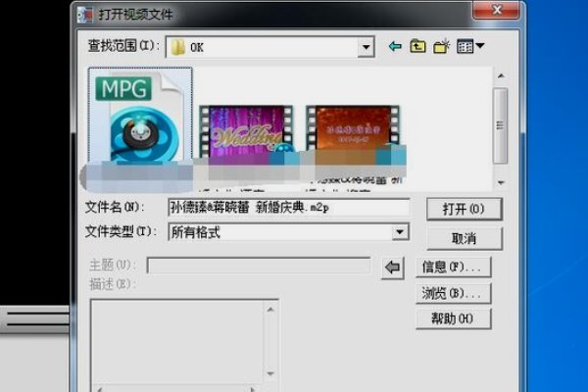Open the view menu icon

[470, 46]
